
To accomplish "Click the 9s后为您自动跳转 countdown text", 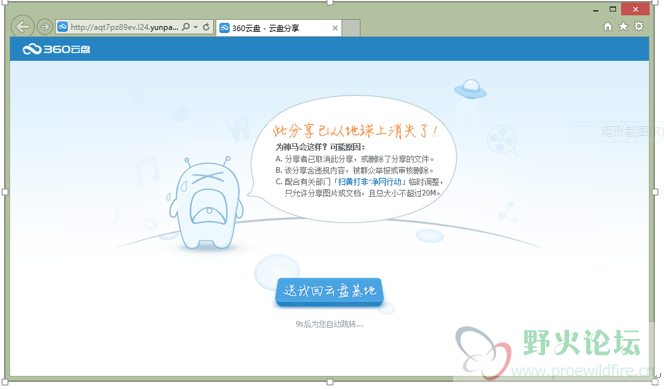I will 329,324.
